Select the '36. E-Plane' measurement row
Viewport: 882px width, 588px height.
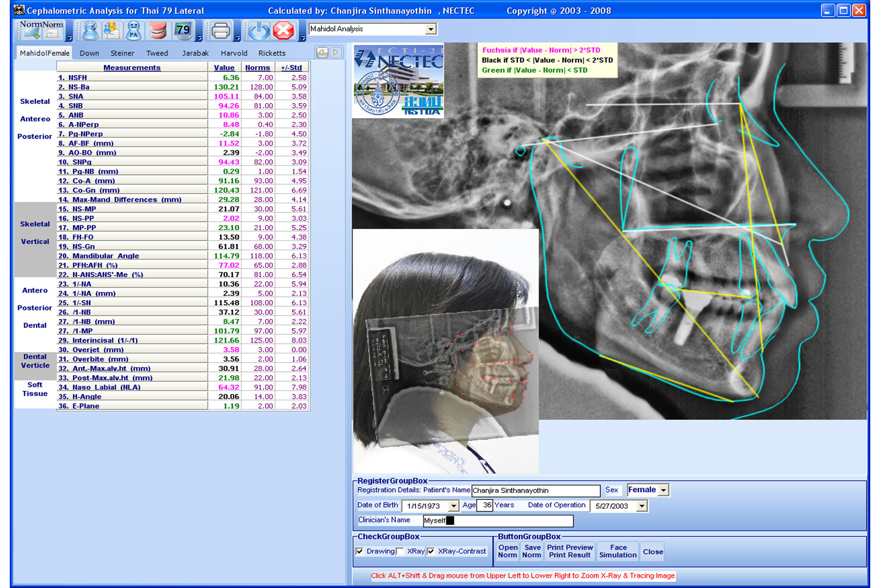coord(183,406)
